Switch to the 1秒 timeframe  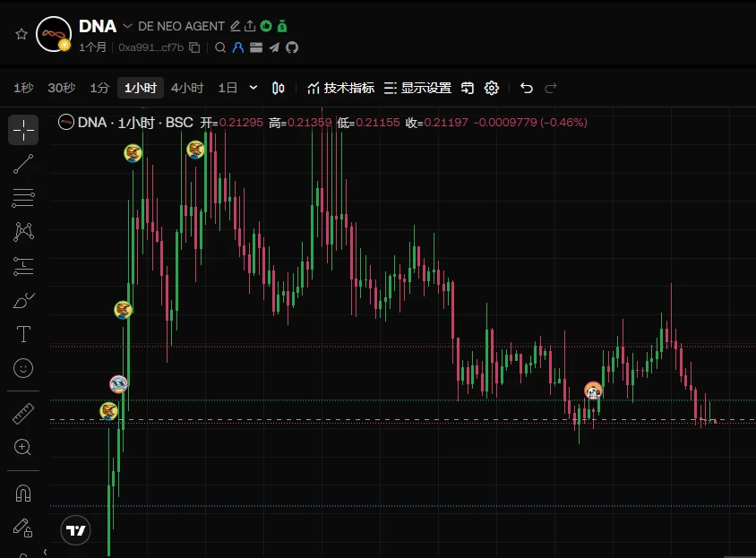coord(23,88)
